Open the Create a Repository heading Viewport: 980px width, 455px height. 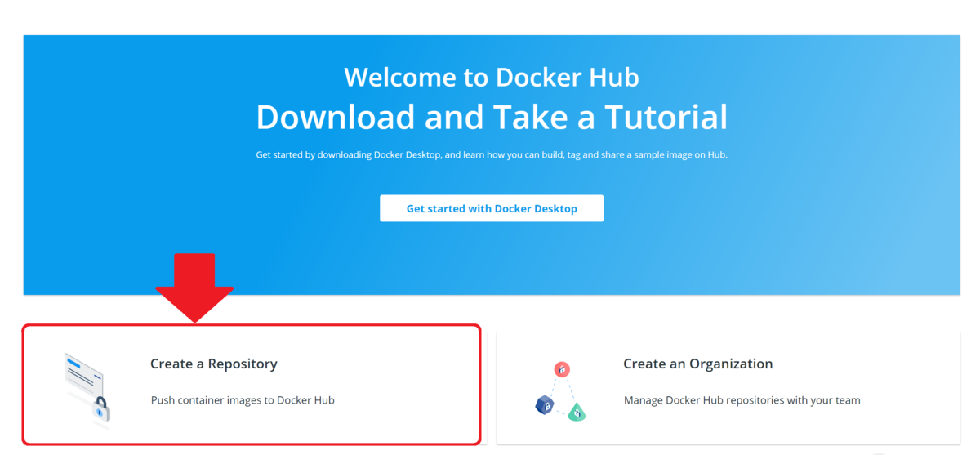(214, 364)
